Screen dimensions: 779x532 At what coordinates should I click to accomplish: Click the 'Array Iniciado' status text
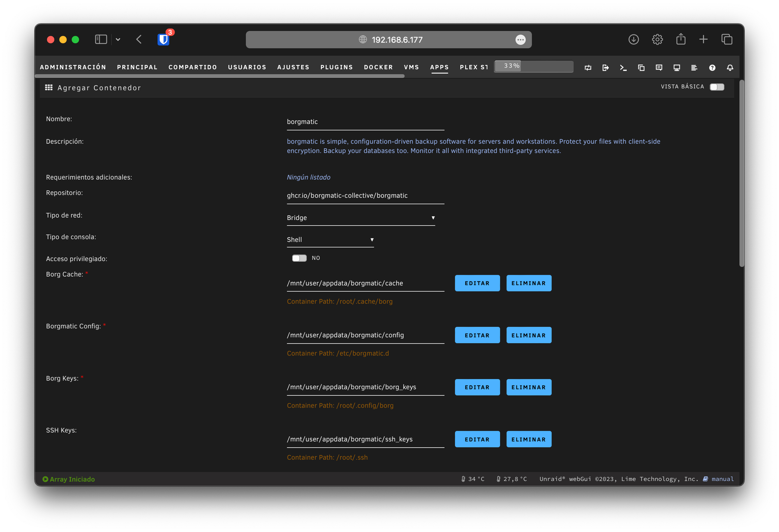pos(72,479)
